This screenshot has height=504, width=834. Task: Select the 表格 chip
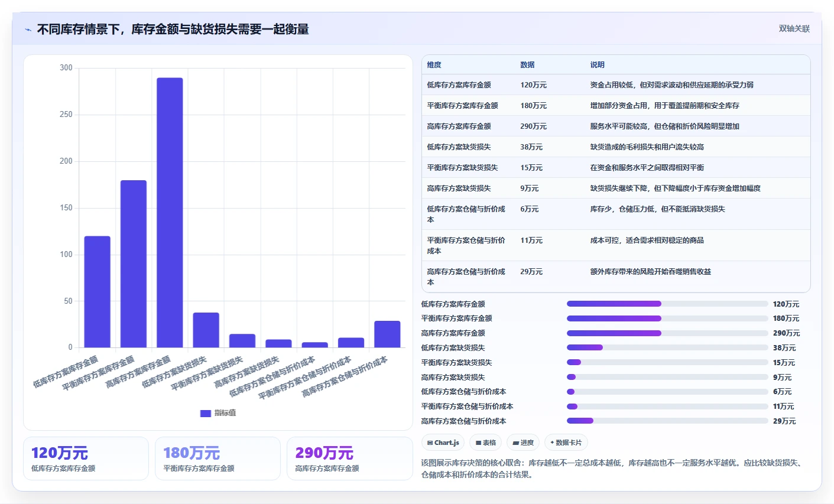(x=486, y=443)
